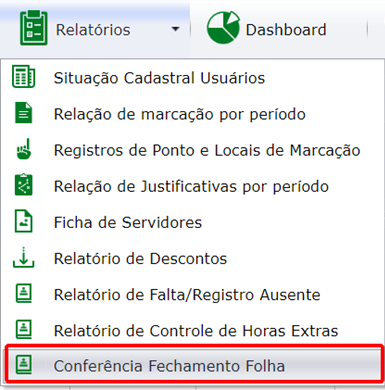Image resolution: width=385 pixels, height=390 pixels.
Task: Click the Relatórios clipboard icon
Action: coord(34,28)
